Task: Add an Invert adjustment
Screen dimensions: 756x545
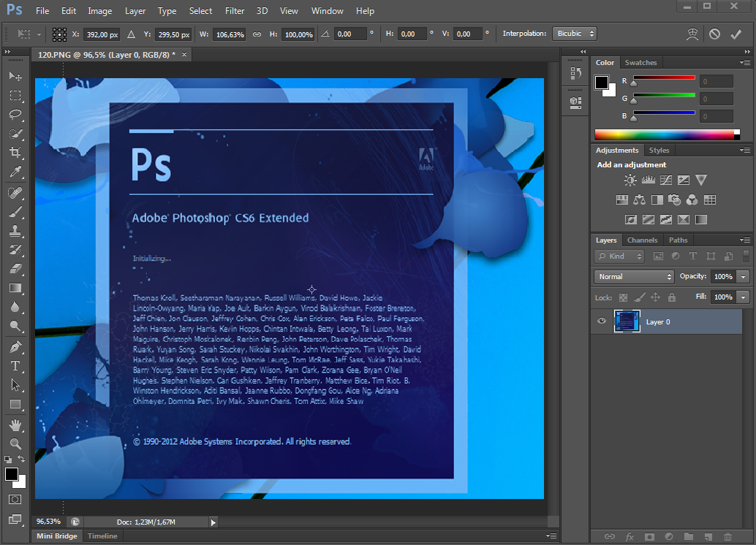Action: click(631, 220)
